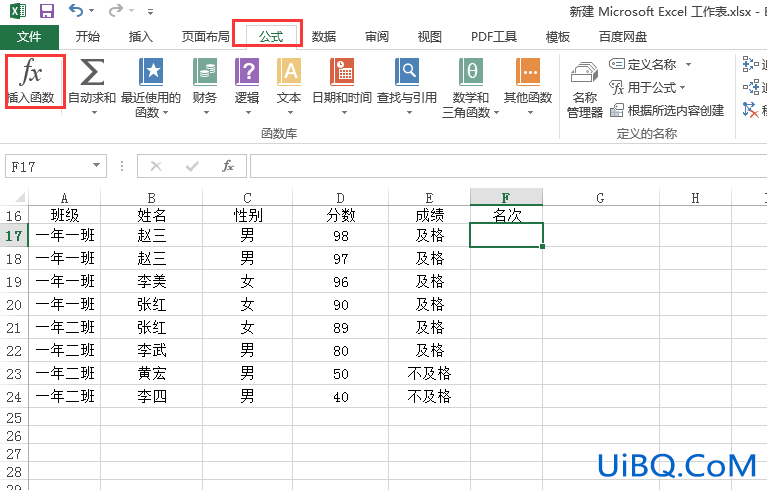Select column F header
Image resolution: width=767 pixels, height=490 pixels.
tap(506, 198)
